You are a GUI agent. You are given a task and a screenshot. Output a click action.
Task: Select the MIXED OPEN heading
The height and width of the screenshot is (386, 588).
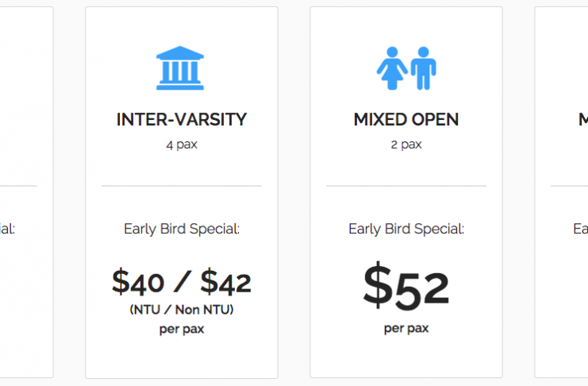click(406, 119)
